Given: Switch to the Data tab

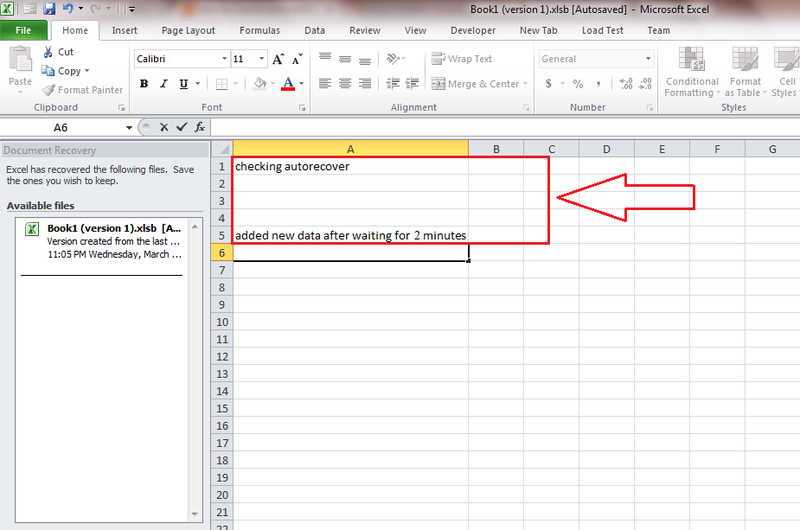Looking at the screenshot, I should (314, 30).
